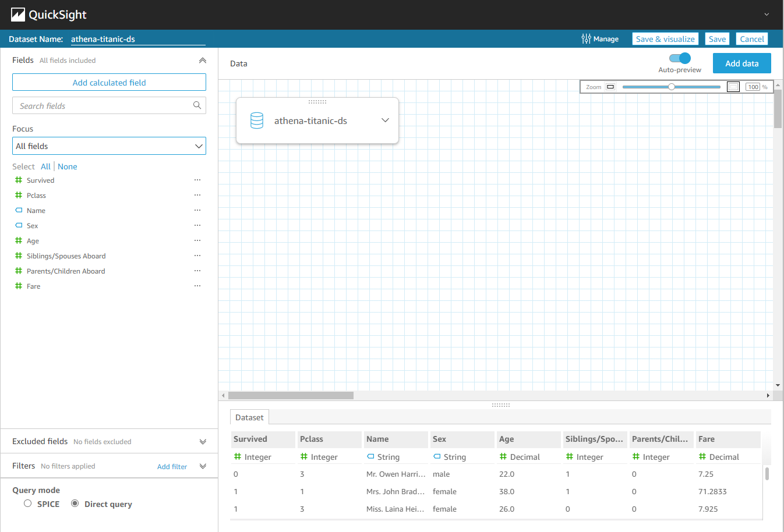The height and width of the screenshot is (532, 784).
Task: Click Add calculated field
Action: [x=109, y=82]
